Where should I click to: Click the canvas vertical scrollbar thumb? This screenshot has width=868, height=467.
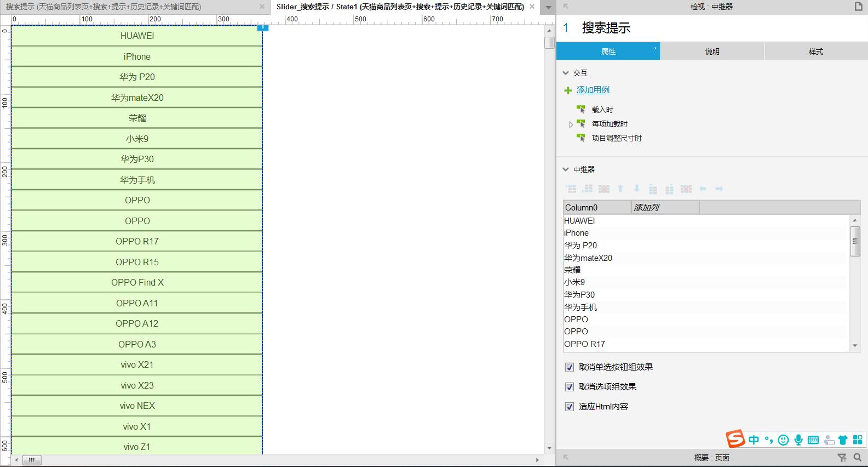click(549, 42)
